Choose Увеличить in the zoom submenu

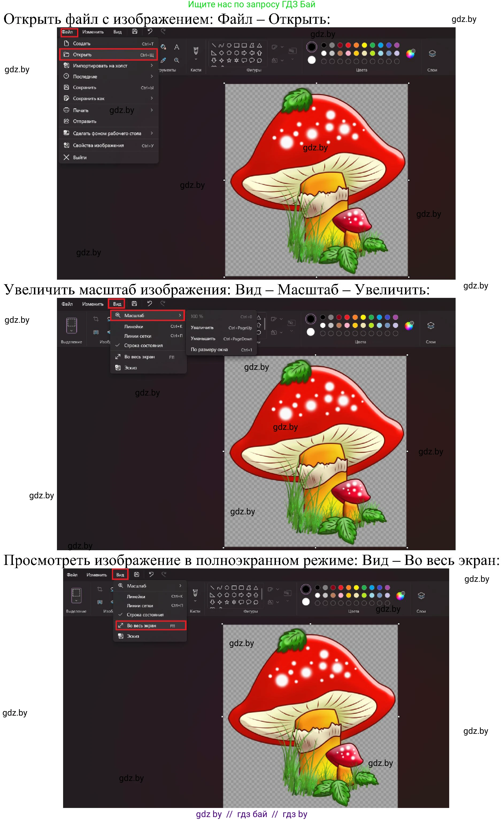[202, 328]
